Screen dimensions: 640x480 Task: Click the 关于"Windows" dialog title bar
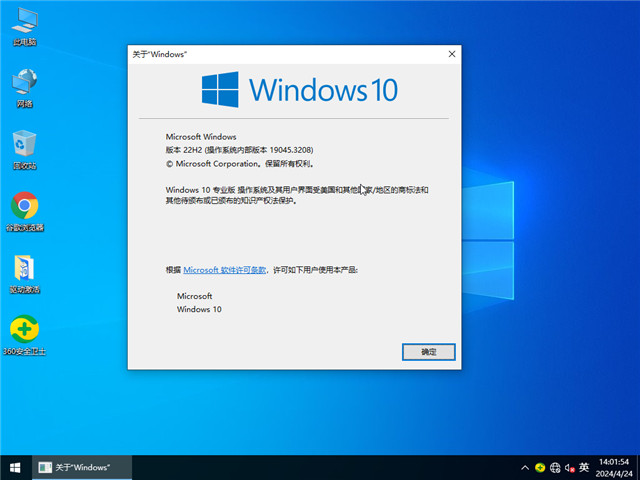coord(280,54)
